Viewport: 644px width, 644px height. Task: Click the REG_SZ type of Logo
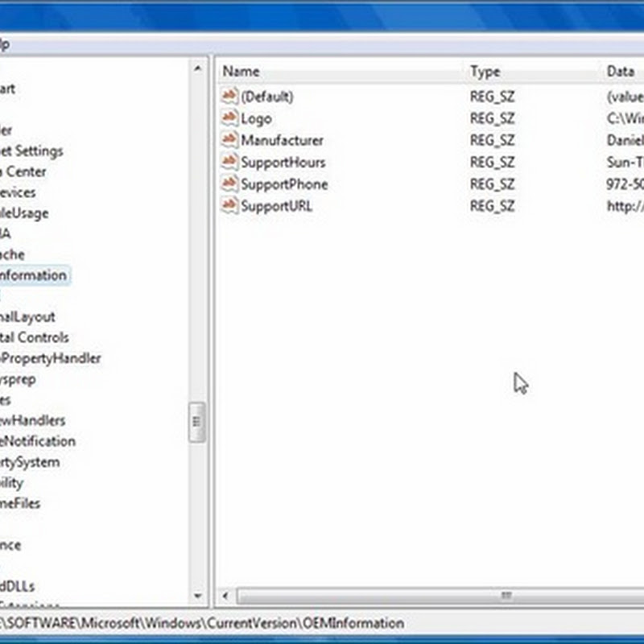coord(492,118)
